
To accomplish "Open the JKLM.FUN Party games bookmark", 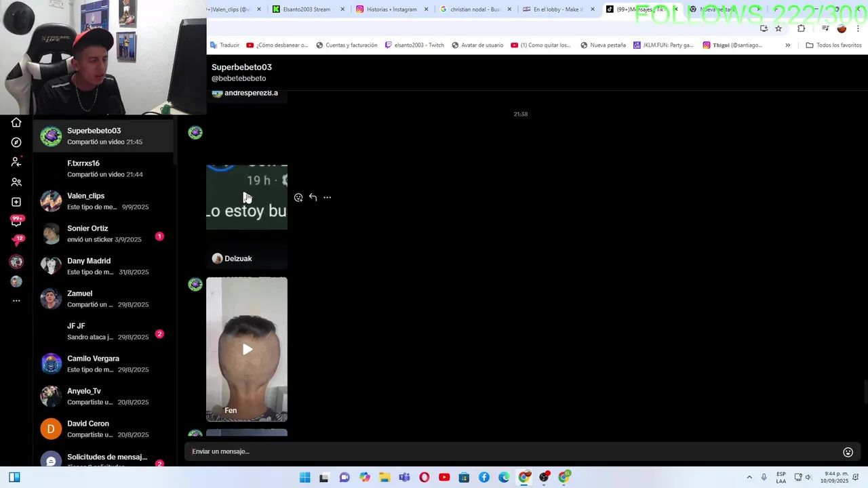I will pyautogui.click(x=664, y=45).
